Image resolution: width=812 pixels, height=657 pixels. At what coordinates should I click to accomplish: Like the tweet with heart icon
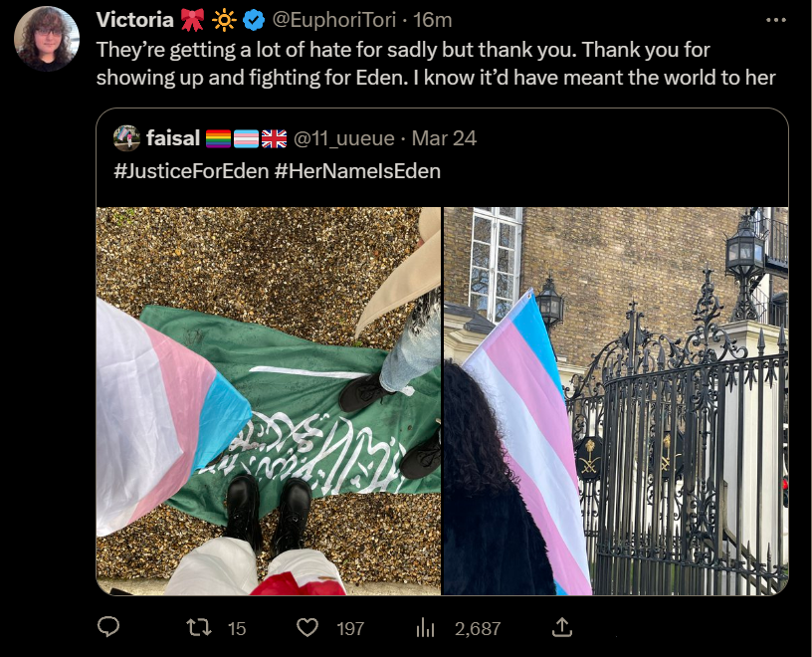click(x=307, y=628)
